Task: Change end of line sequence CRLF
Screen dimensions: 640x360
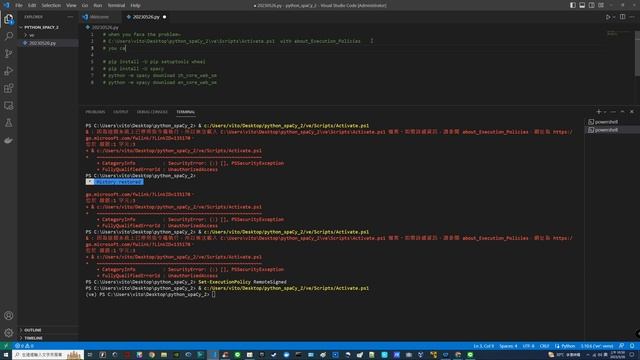Action: (x=544, y=346)
